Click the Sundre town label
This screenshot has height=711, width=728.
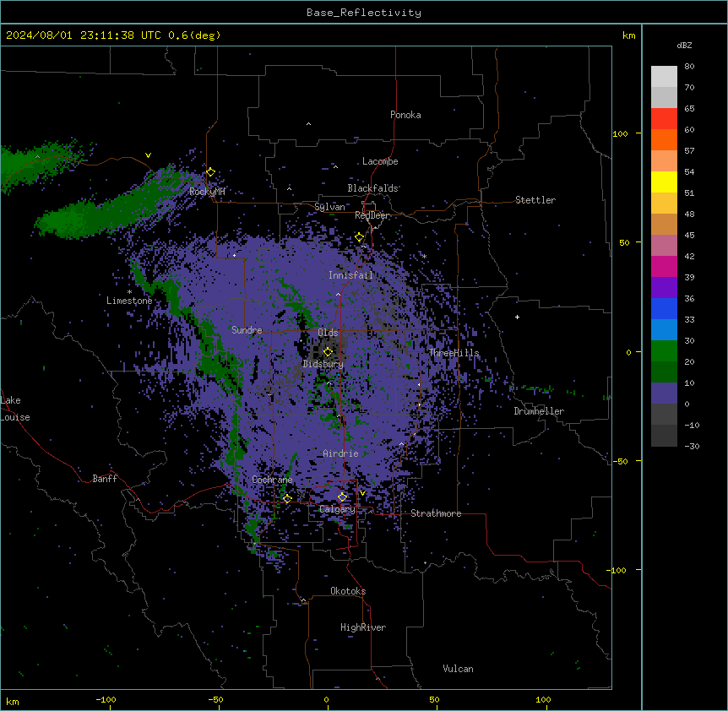(247, 330)
